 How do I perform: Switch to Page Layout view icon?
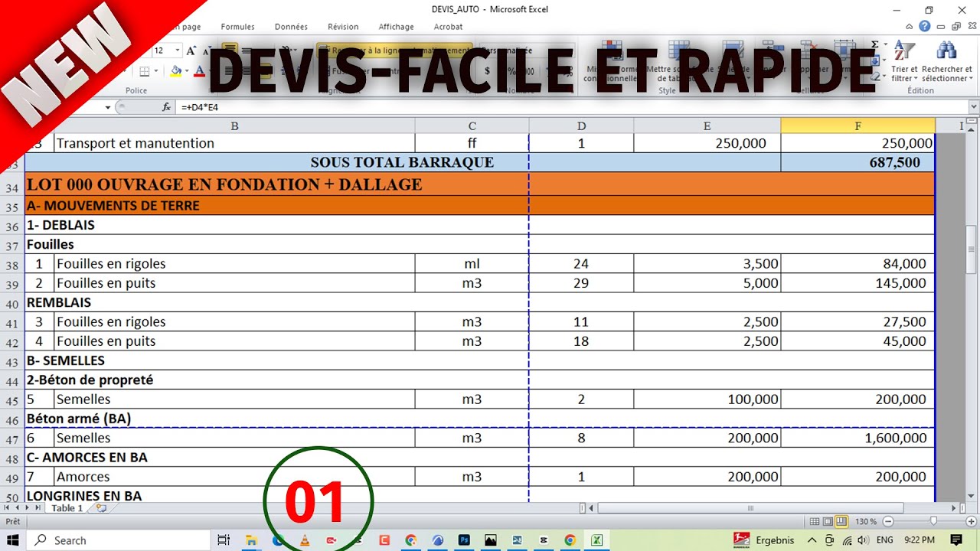(828, 522)
